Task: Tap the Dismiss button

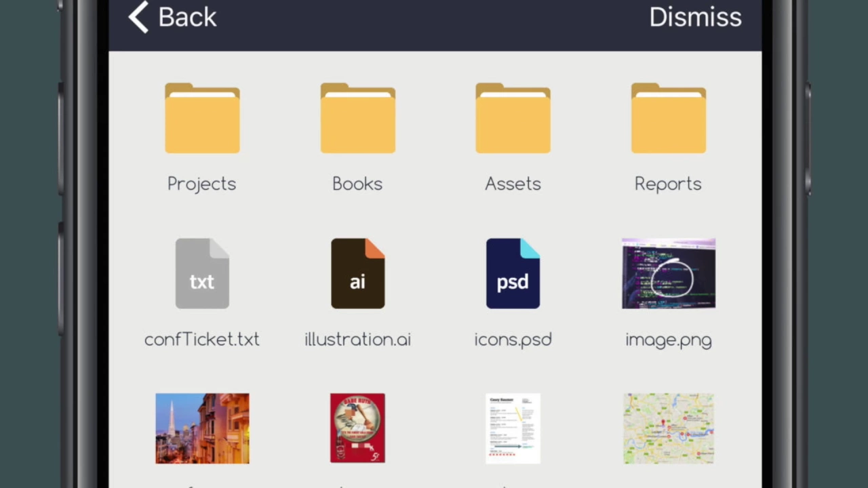Action: (x=695, y=17)
